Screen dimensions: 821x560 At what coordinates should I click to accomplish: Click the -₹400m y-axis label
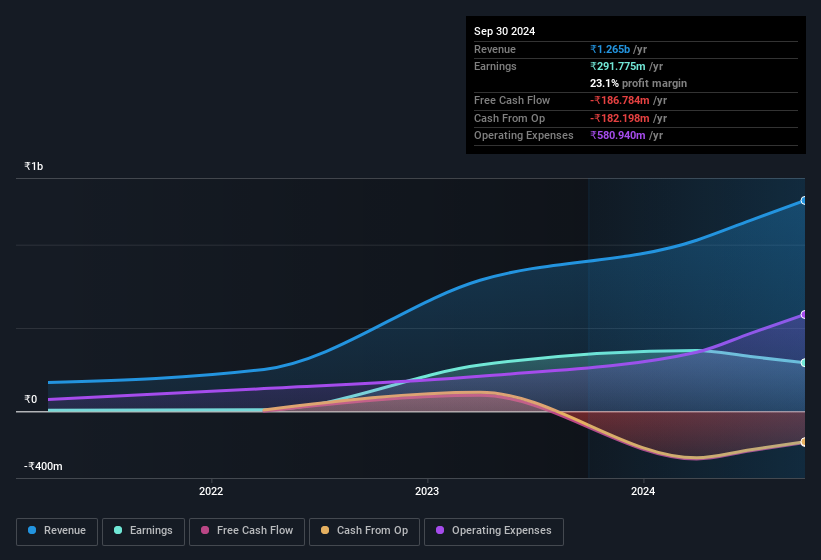click(43, 466)
